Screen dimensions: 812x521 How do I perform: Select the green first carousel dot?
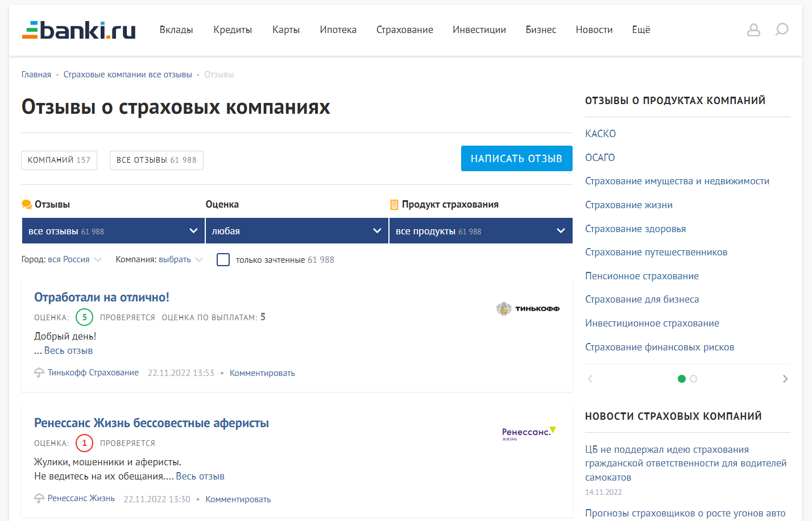(682, 379)
